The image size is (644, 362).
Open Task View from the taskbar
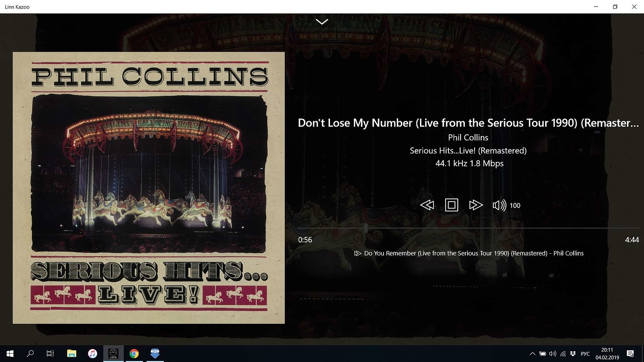click(x=50, y=354)
